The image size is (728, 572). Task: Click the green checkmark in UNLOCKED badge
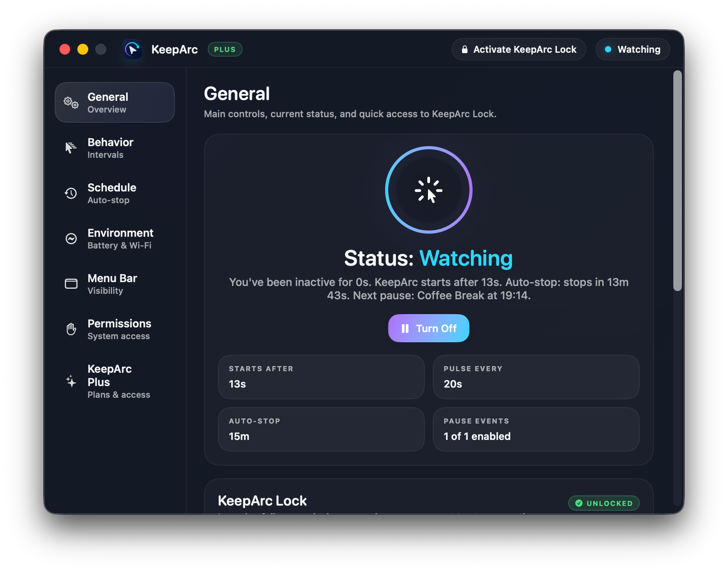tap(579, 503)
